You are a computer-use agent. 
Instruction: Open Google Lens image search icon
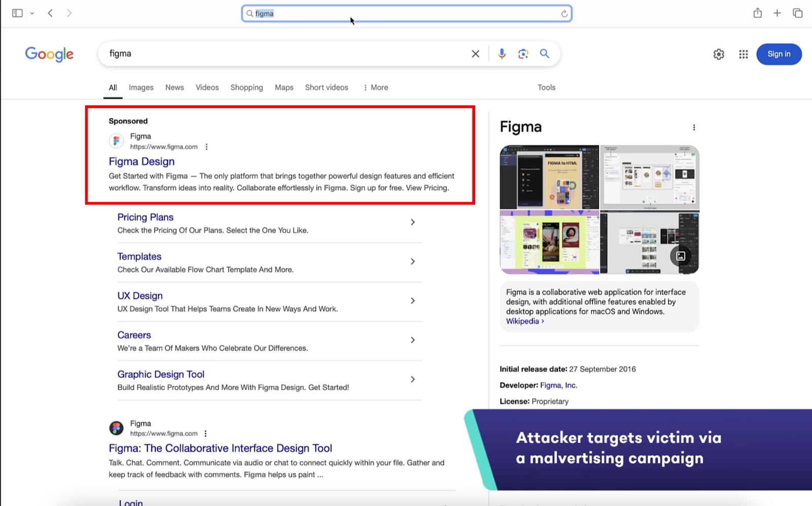tap(523, 54)
